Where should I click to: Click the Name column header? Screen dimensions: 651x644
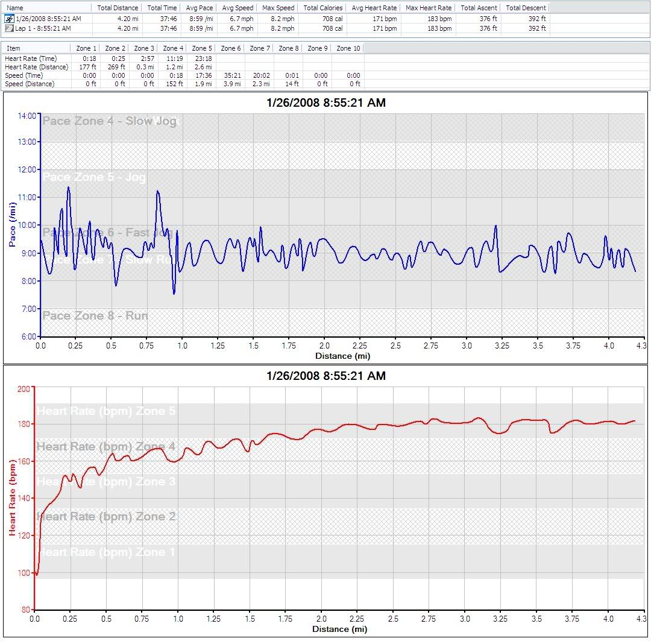(x=15, y=8)
